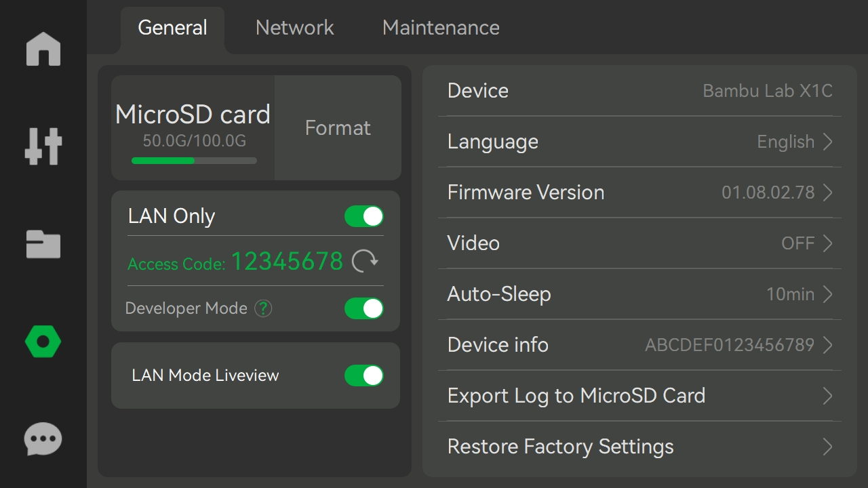Viewport: 868px width, 488px height.
Task: Click the 10min auto-sleep value
Action: pyautogui.click(x=790, y=294)
